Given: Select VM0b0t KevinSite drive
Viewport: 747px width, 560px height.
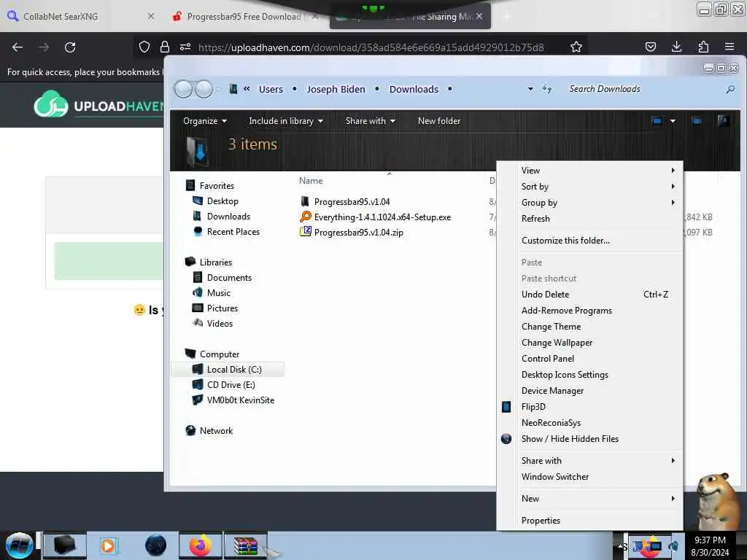Looking at the screenshot, I should point(241,400).
